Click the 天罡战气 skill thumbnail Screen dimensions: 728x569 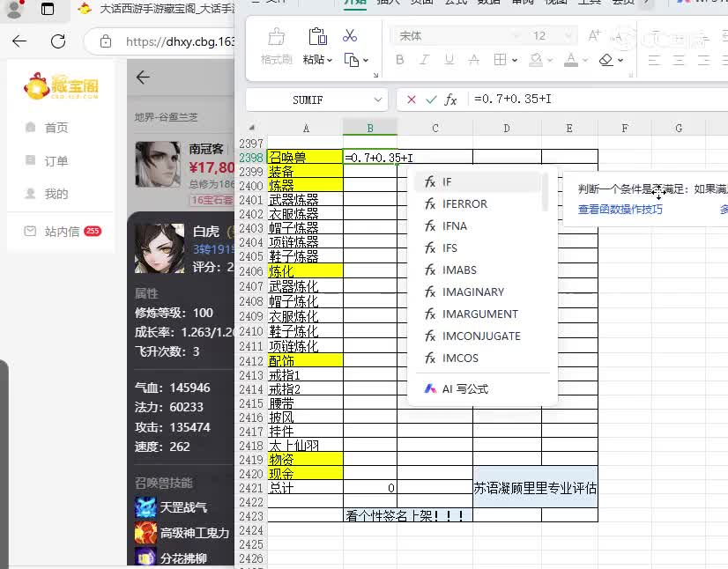[x=145, y=507]
